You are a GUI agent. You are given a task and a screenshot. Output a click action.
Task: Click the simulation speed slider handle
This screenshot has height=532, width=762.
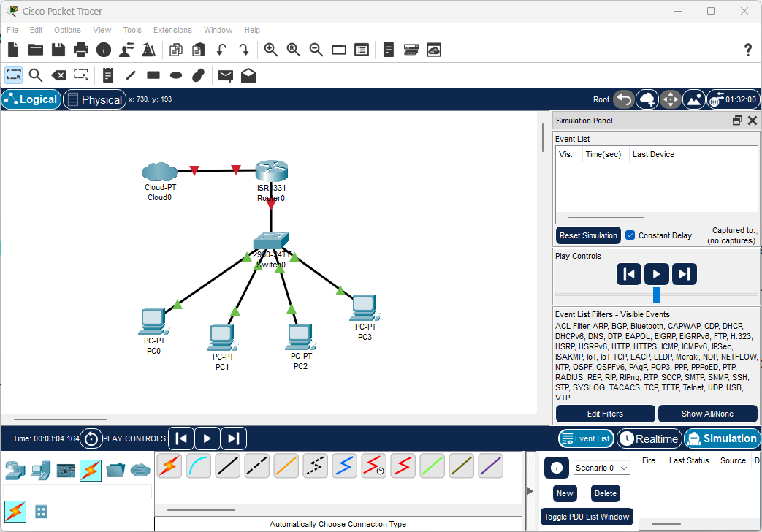coord(656,294)
